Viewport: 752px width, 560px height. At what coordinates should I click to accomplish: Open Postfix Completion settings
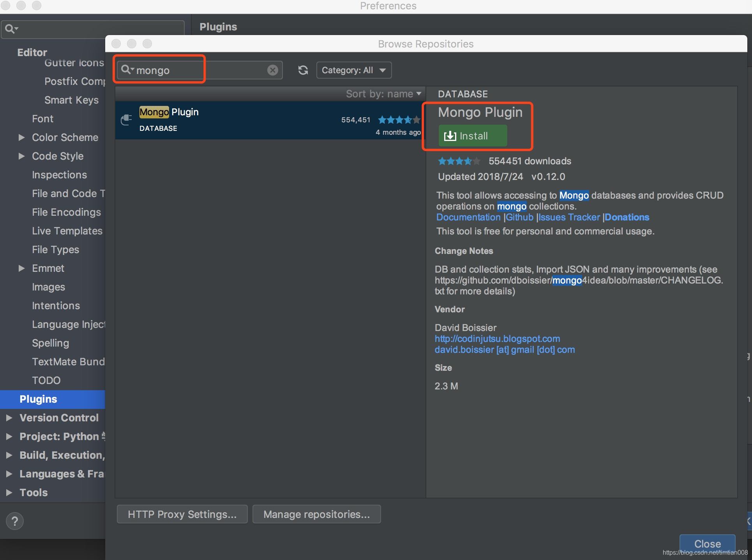(75, 81)
